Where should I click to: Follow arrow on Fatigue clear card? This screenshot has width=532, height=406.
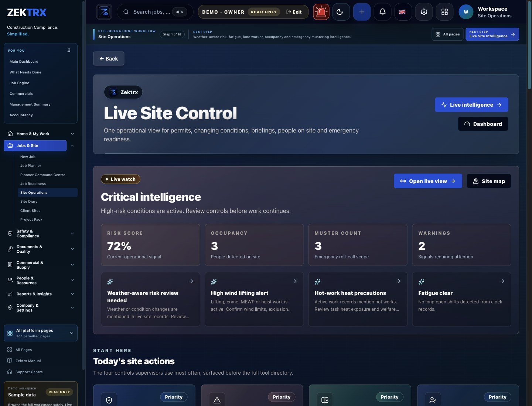[502, 281]
